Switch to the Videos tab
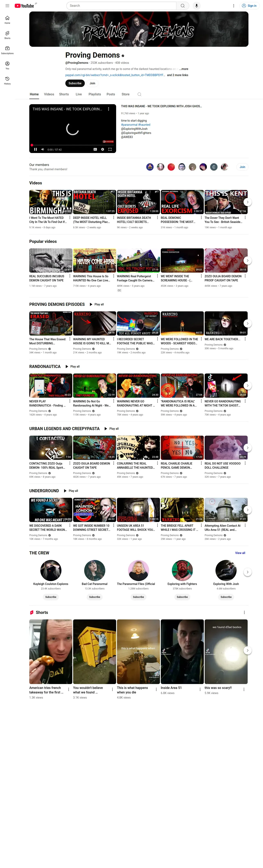 tap(49, 94)
